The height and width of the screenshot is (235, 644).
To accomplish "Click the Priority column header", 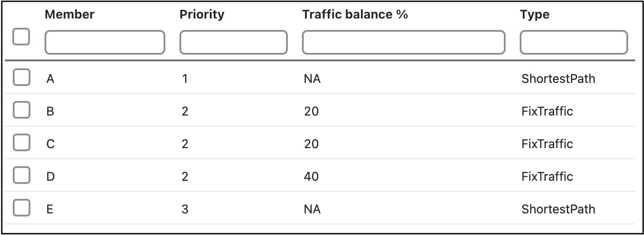I will [202, 15].
